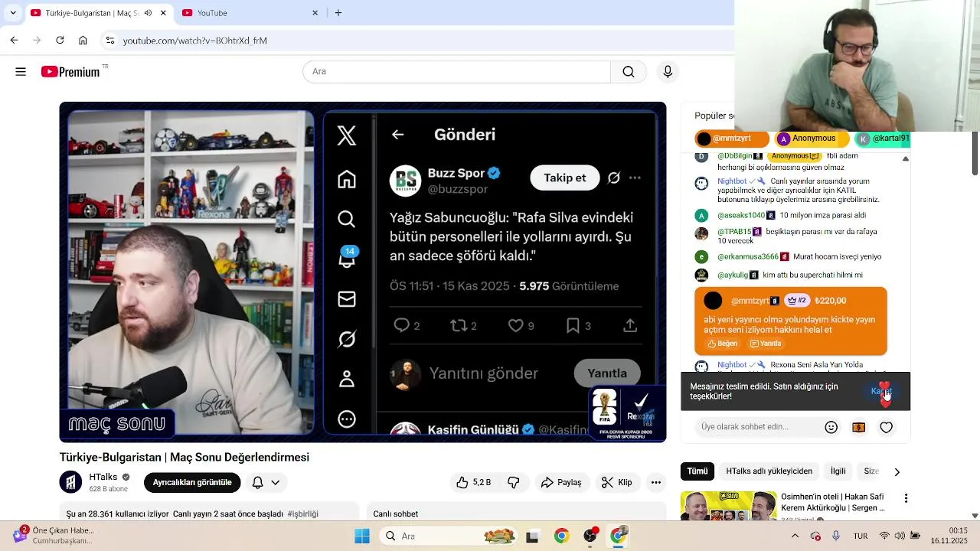The width and height of the screenshot is (980, 551).
Task: Open Google Chrome from the taskbar
Action: click(x=561, y=536)
